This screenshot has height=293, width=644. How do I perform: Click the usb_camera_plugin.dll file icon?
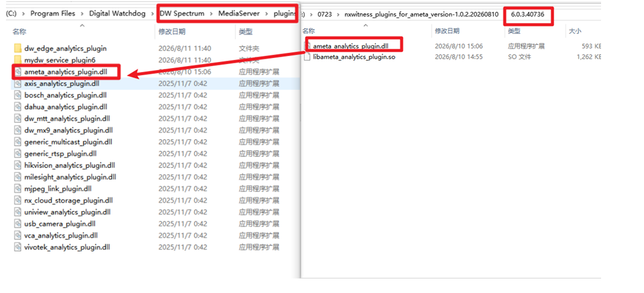(17, 224)
